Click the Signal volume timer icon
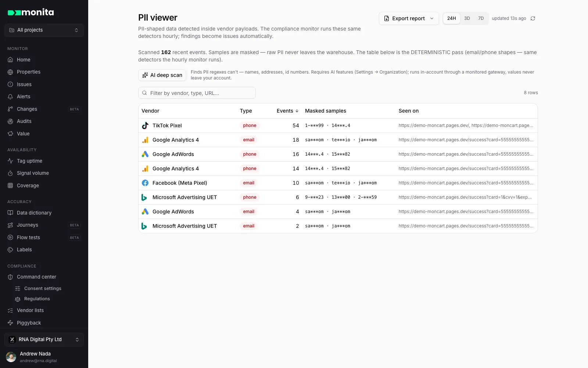 [x=10, y=173]
